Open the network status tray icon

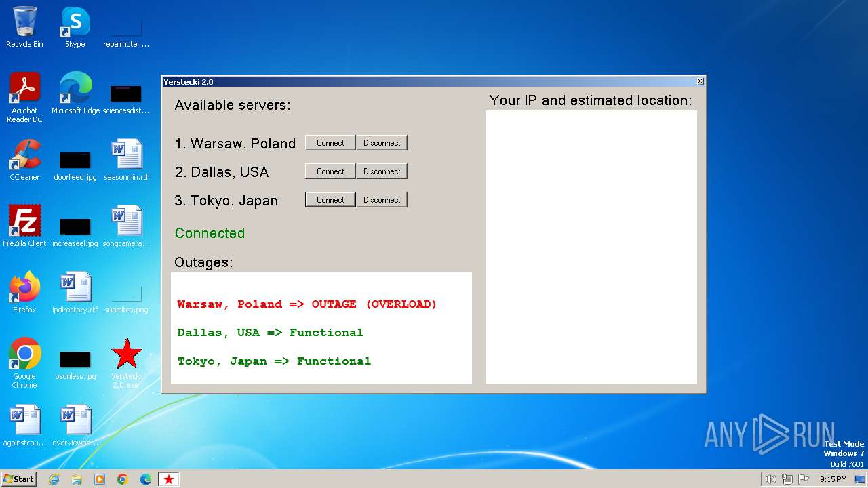click(x=787, y=479)
